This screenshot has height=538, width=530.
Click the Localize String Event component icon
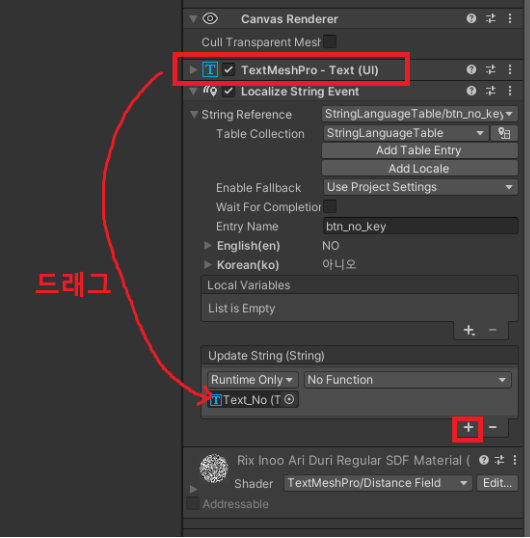pyautogui.click(x=210, y=91)
